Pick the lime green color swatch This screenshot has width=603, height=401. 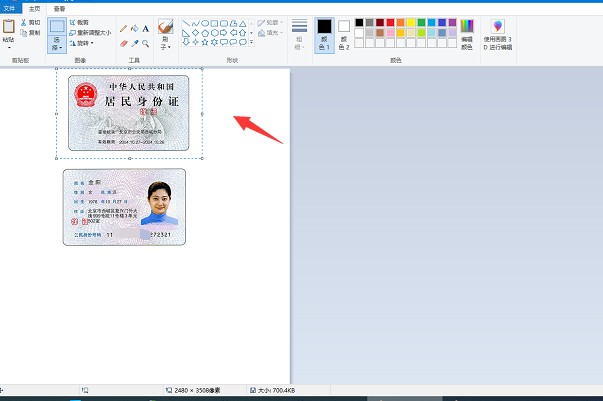pyautogui.click(x=421, y=33)
